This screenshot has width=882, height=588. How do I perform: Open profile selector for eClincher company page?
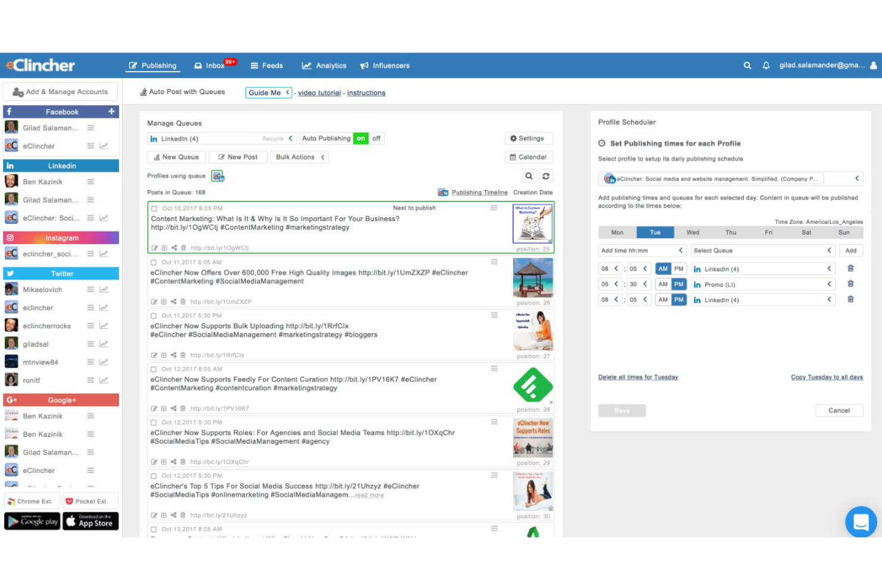click(731, 178)
